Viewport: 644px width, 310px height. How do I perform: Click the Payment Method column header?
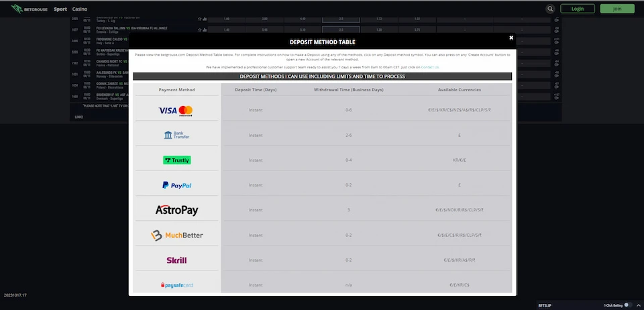[176, 89]
